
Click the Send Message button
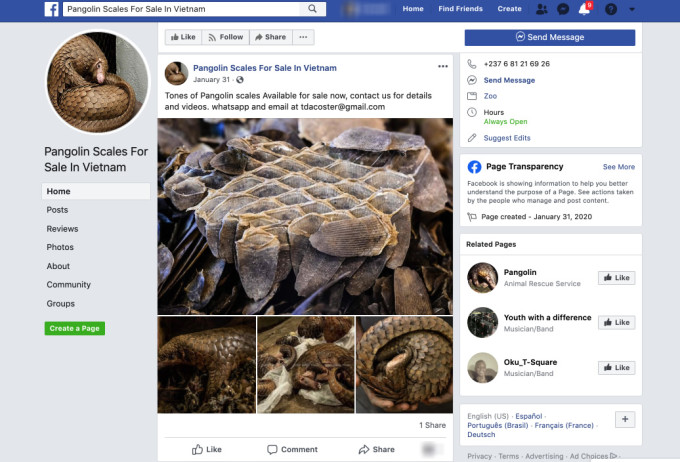(549, 37)
